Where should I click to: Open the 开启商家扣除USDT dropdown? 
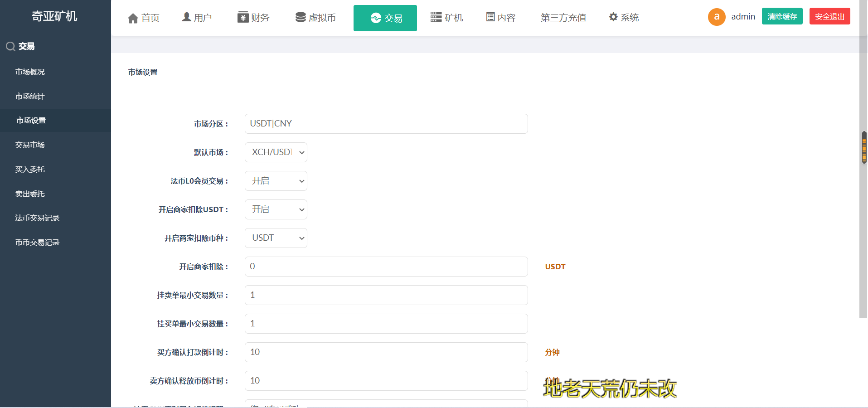pyautogui.click(x=276, y=209)
